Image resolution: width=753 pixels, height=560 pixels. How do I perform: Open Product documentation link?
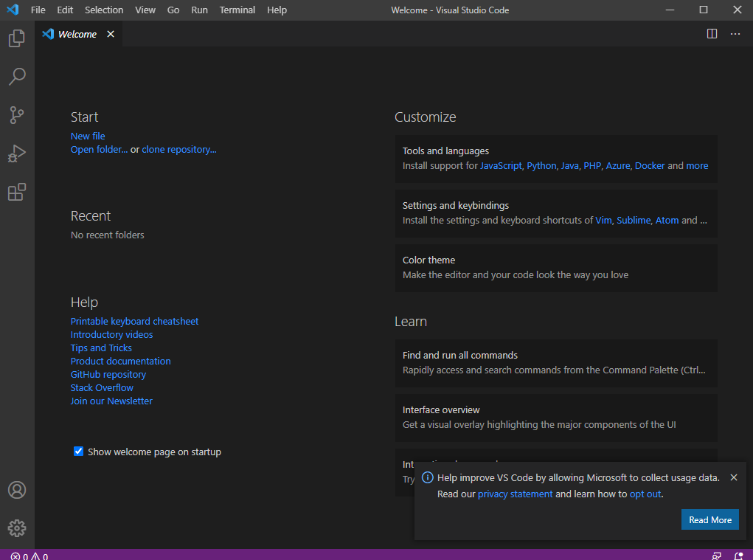point(120,362)
